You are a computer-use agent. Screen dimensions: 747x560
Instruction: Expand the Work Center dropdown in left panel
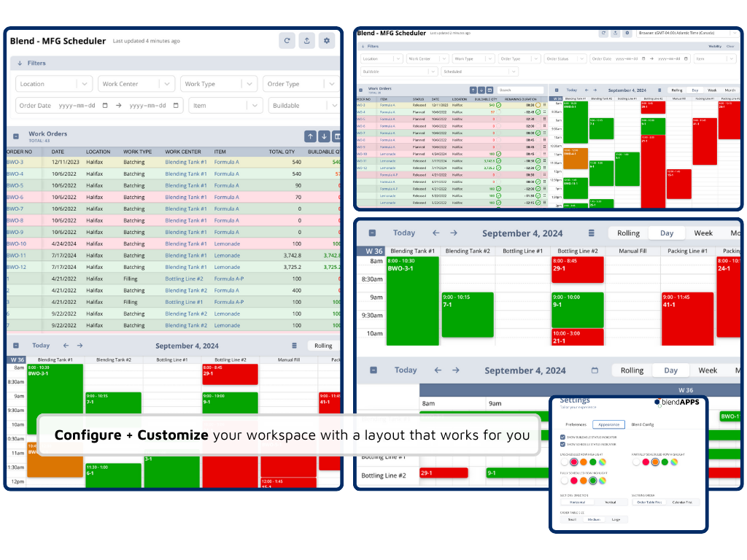137,84
